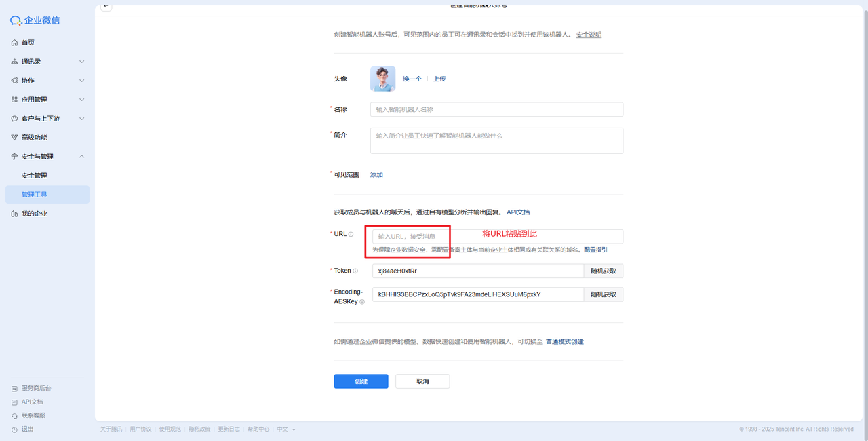
Task: Click the URL help info icon
Action: pos(351,235)
